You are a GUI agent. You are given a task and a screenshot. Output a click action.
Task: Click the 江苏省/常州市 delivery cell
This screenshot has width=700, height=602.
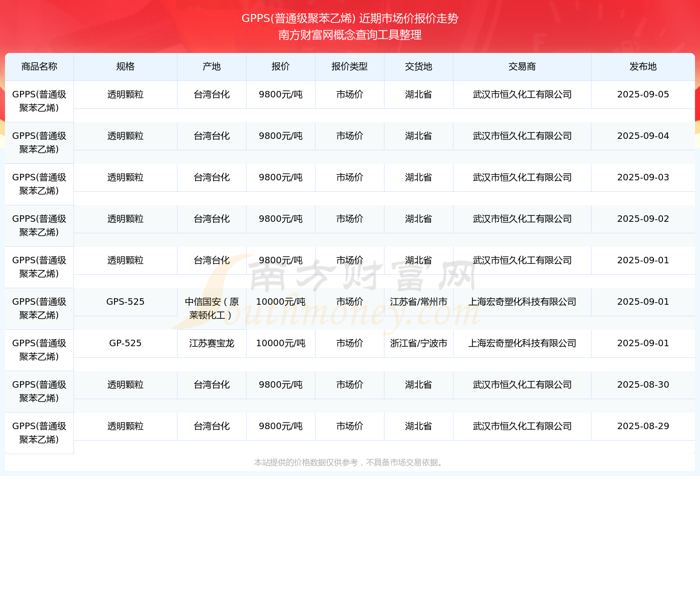(418, 302)
